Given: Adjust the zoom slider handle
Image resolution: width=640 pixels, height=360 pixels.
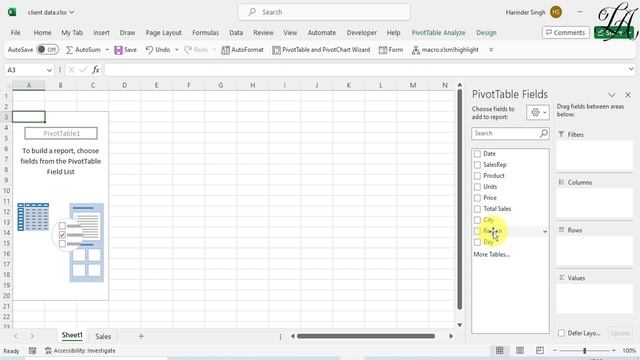Looking at the screenshot, I should click(584, 350).
